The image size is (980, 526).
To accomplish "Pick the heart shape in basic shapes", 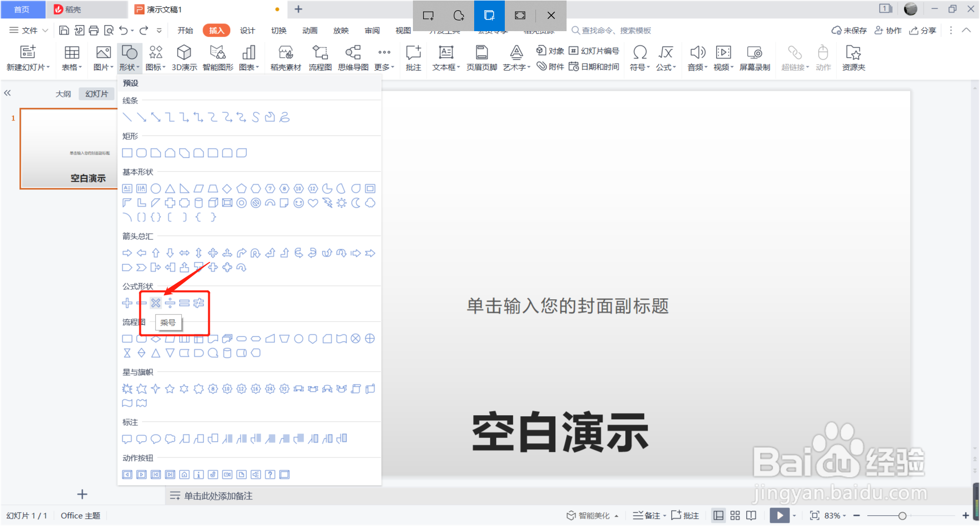I will (x=313, y=203).
